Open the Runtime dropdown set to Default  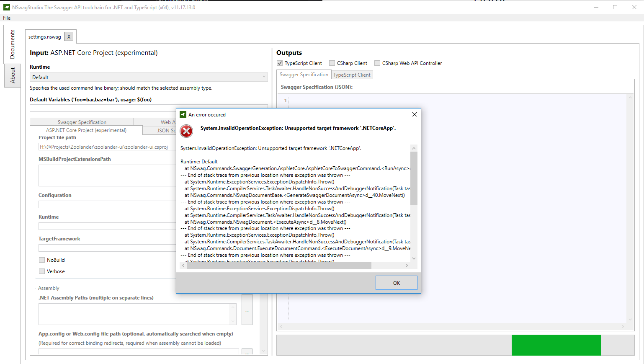[x=148, y=77]
